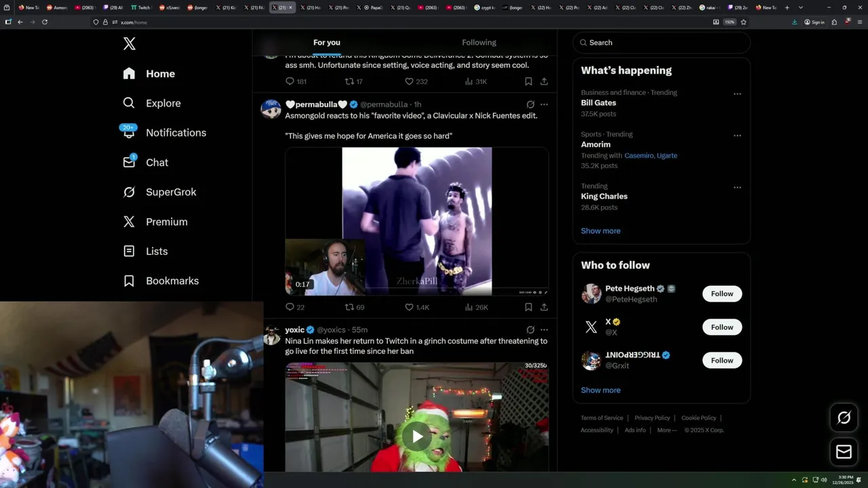Play the Nina Lin grinch video
The height and width of the screenshot is (488, 868).
(x=417, y=436)
